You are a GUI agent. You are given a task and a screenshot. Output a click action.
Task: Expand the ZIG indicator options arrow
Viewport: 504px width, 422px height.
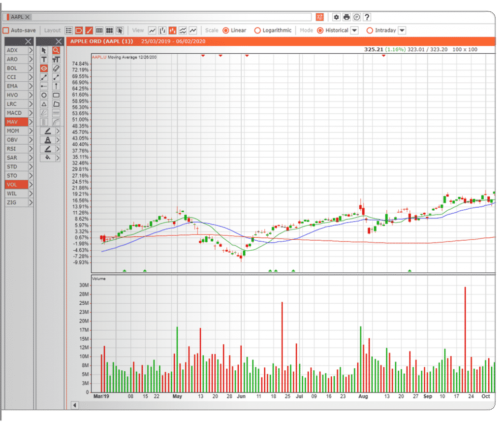(31, 203)
